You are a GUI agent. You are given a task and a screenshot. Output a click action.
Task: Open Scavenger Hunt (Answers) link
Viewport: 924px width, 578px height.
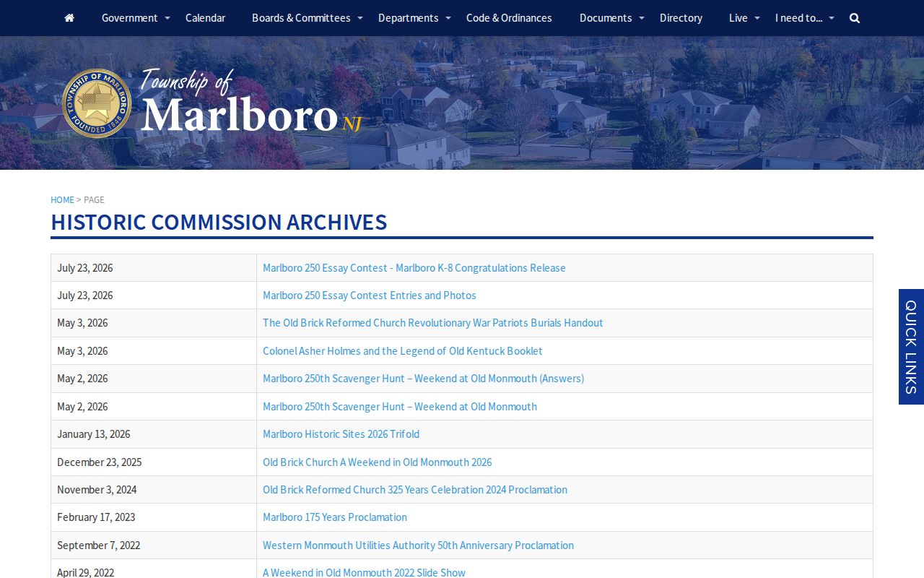tap(424, 379)
